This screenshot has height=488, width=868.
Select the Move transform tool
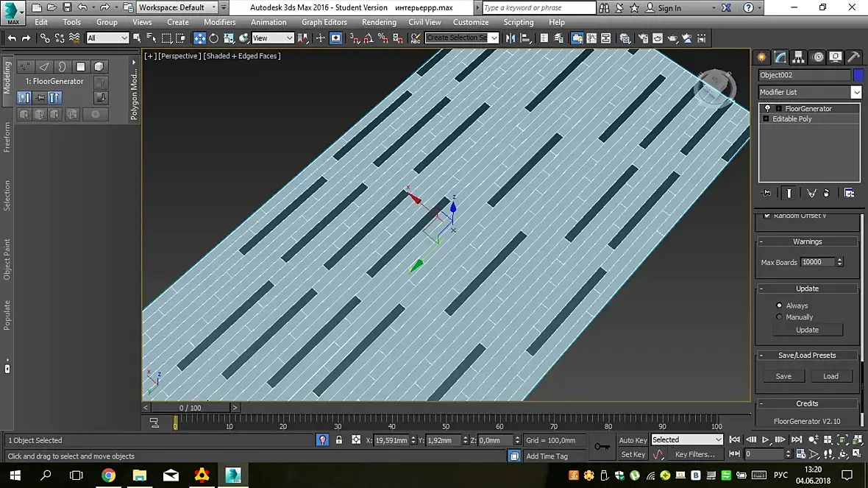coord(199,38)
